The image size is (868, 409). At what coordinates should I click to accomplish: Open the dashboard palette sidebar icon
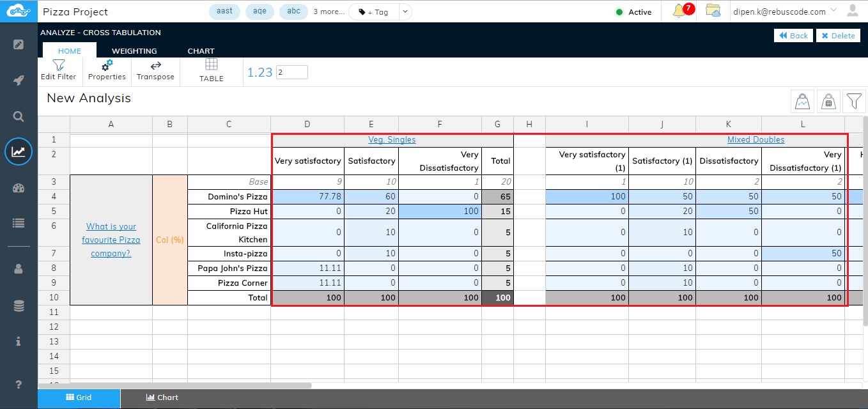19,188
